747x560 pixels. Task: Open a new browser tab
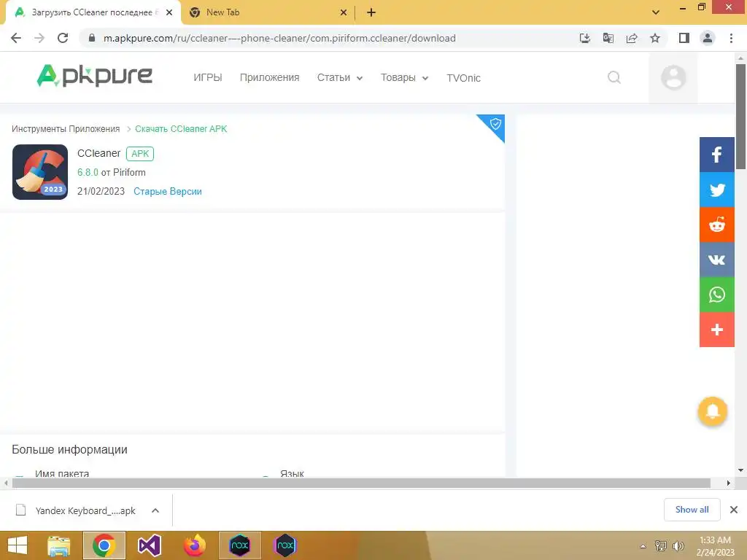click(x=371, y=12)
